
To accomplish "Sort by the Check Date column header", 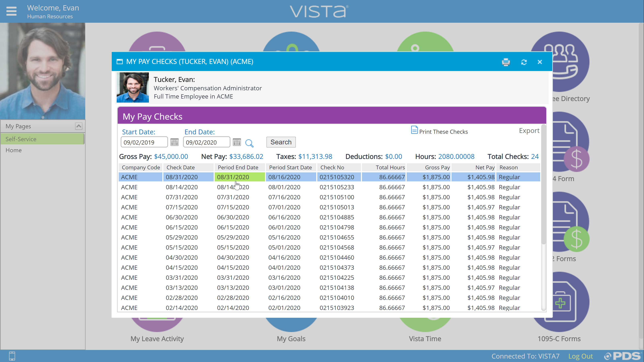I will 180,167.
